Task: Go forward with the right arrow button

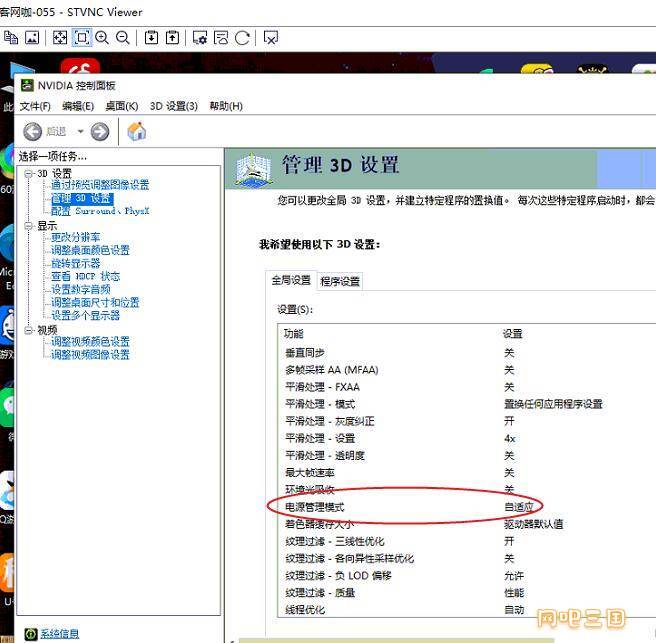Action: pos(100,132)
